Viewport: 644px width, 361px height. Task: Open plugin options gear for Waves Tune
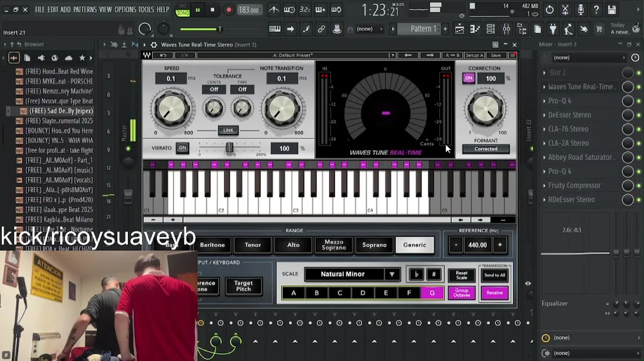coord(154,45)
